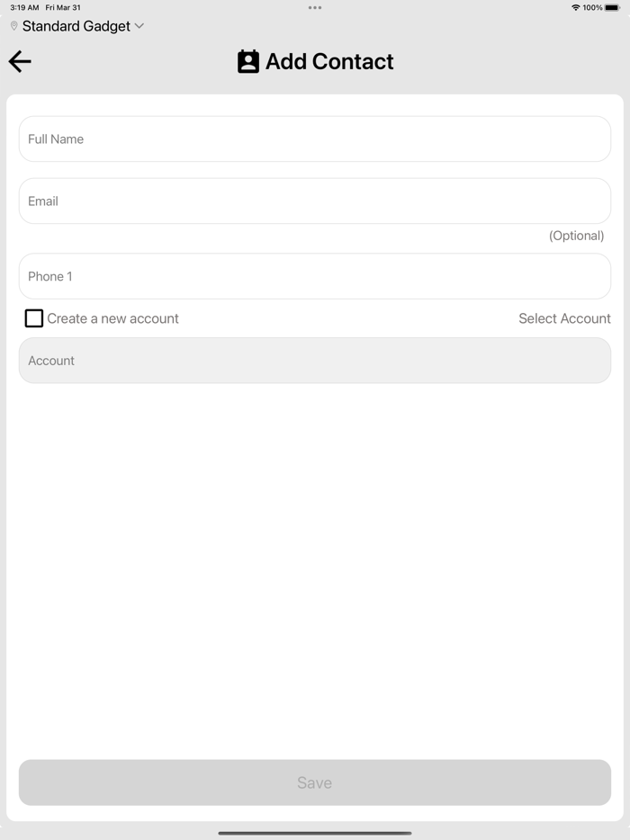The width and height of the screenshot is (630, 840).
Task: Go back using the left arrow
Action: click(x=20, y=61)
